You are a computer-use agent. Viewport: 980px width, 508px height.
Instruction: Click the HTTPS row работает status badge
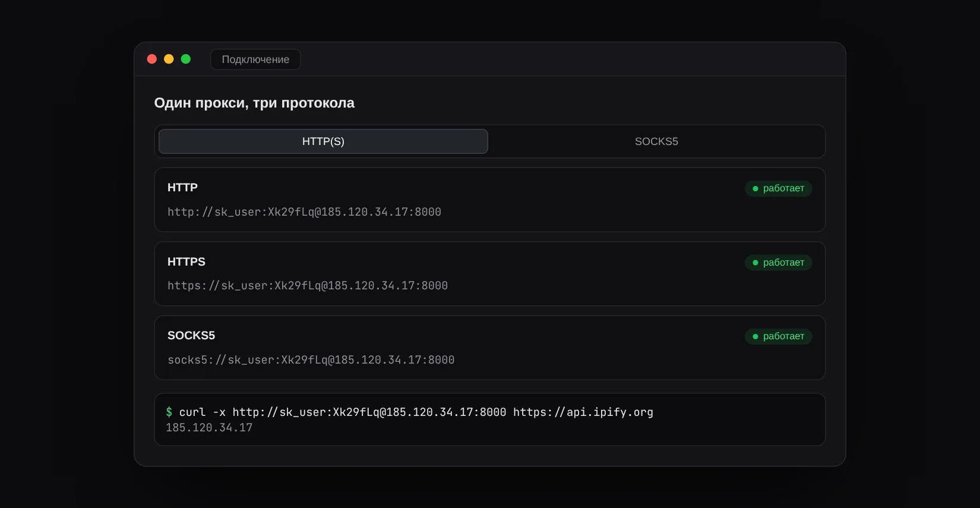[x=778, y=263]
